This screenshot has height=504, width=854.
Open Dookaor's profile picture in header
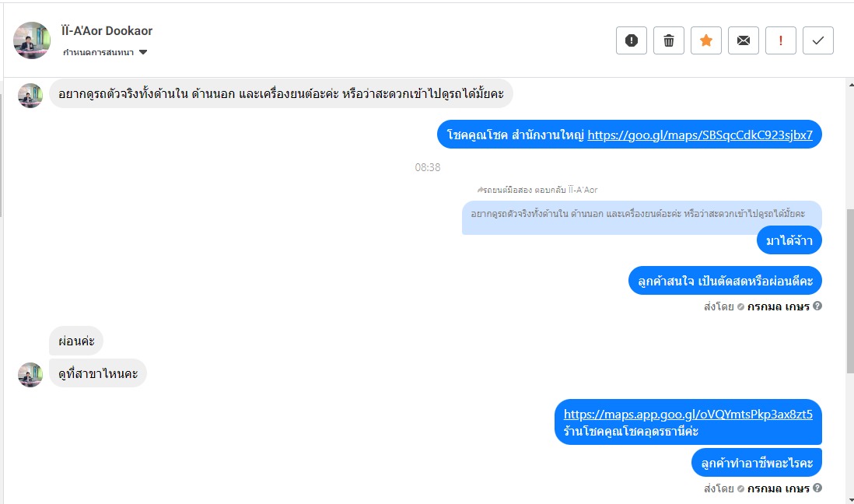tap(32, 40)
